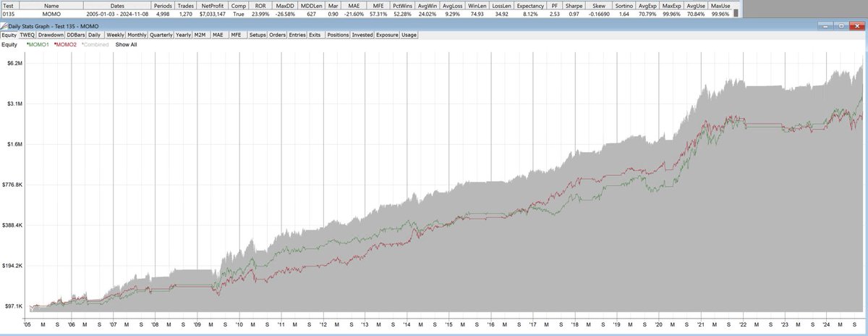Image resolution: width=868 pixels, height=336 pixels.
Task: Click the MaxDD value -26.58%
Action: point(286,14)
